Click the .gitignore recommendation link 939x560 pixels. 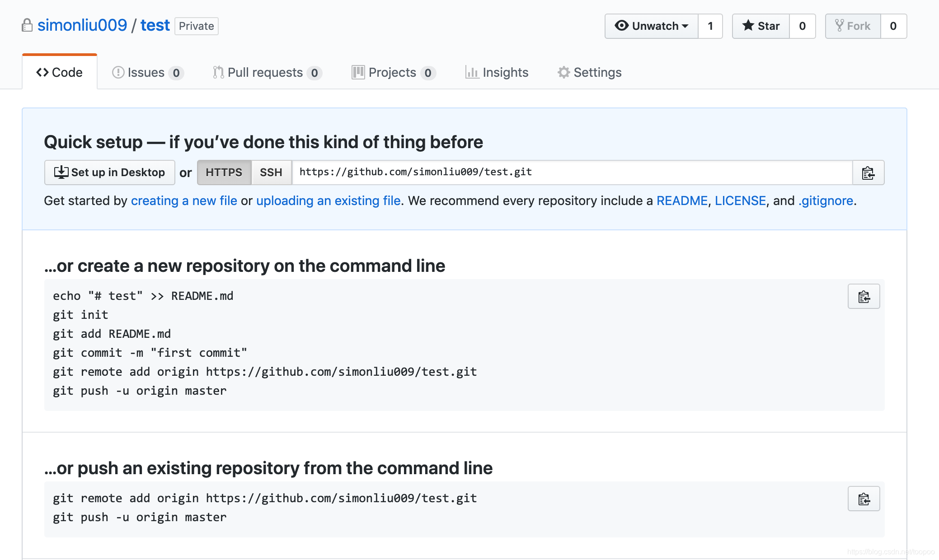[x=826, y=200]
